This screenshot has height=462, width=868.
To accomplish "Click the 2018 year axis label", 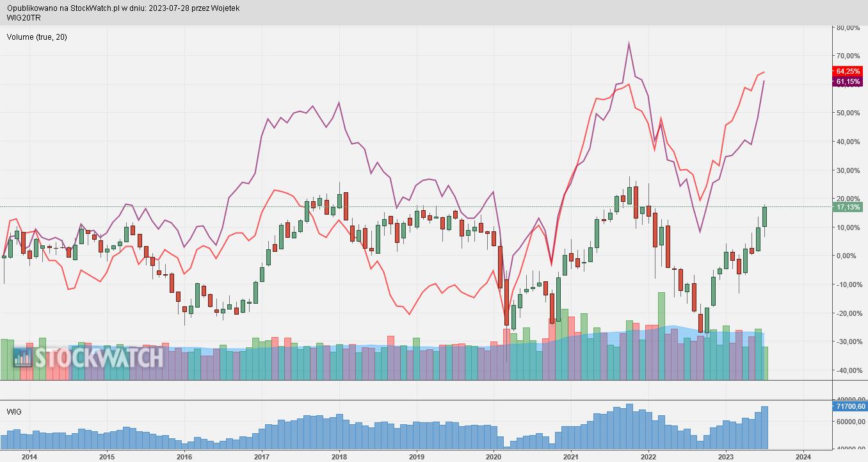I will pos(339,457).
